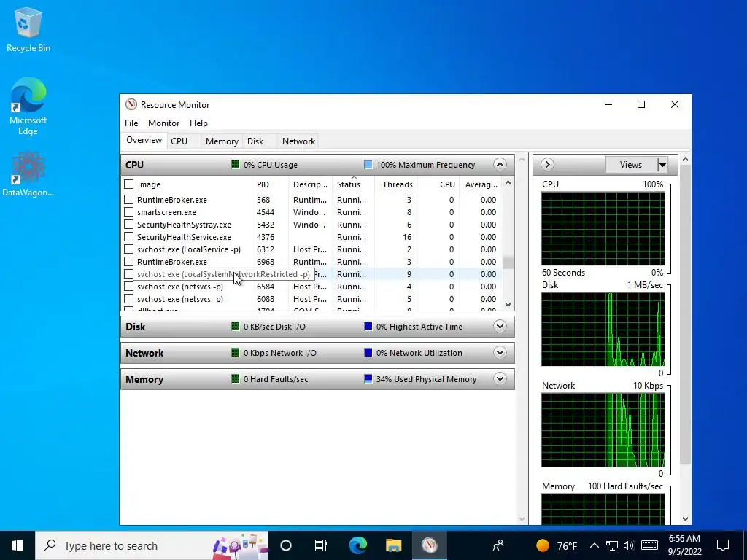Expand the Network section chevron
Image resolution: width=747 pixels, height=560 pixels.
pyautogui.click(x=500, y=353)
